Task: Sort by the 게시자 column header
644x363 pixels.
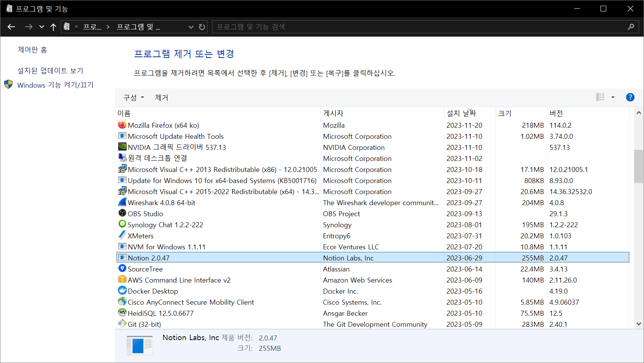Action: (382, 113)
